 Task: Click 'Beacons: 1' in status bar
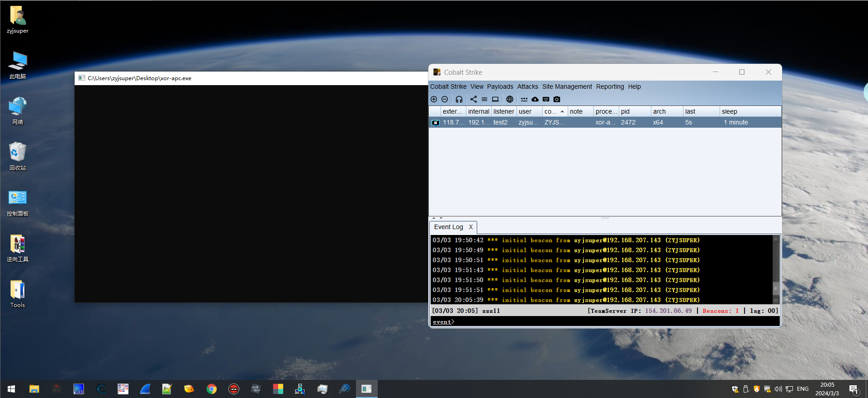(721, 311)
